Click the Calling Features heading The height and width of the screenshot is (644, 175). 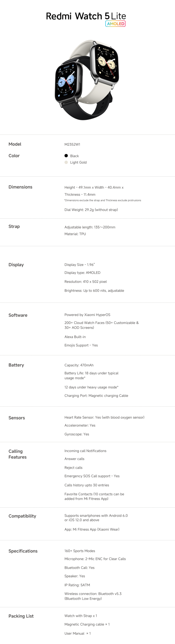[x=17, y=454]
